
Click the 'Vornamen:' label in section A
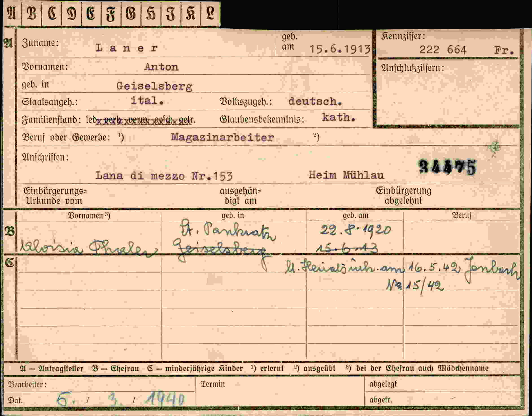click(45, 66)
